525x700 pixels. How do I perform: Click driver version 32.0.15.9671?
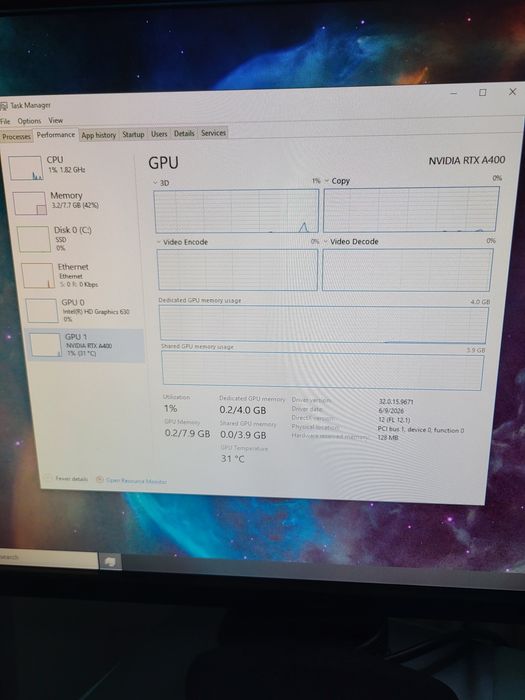pyautogui.click(x=396, y=402)
